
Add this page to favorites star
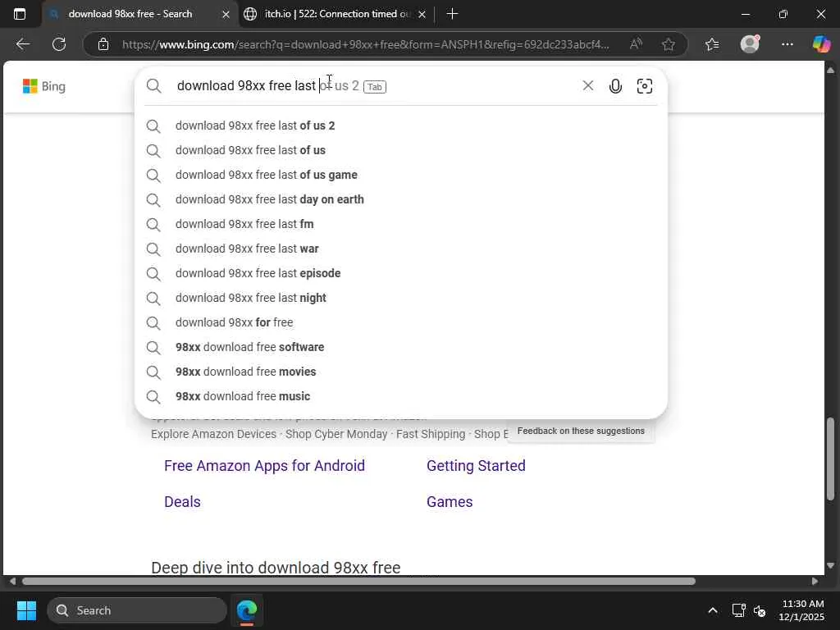668,44
